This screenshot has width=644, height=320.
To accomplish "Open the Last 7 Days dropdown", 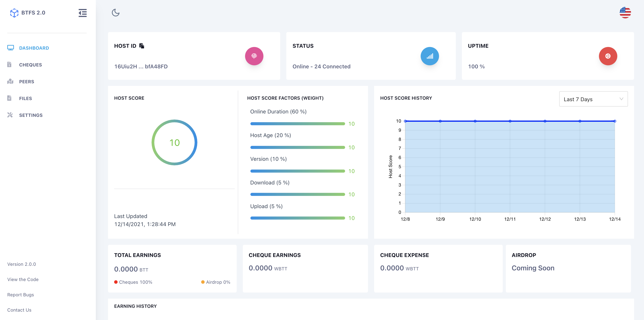I will coord(593,99).
